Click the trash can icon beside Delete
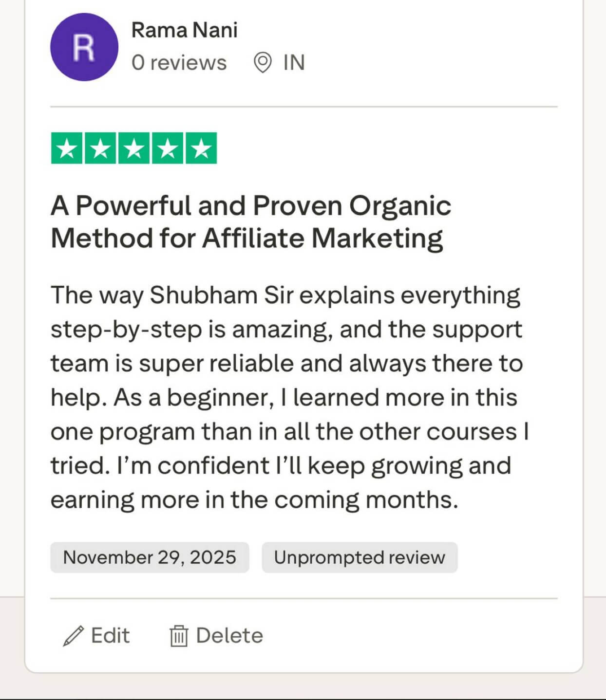Viewport: 606px width, 700px height. tap(178, 636)
